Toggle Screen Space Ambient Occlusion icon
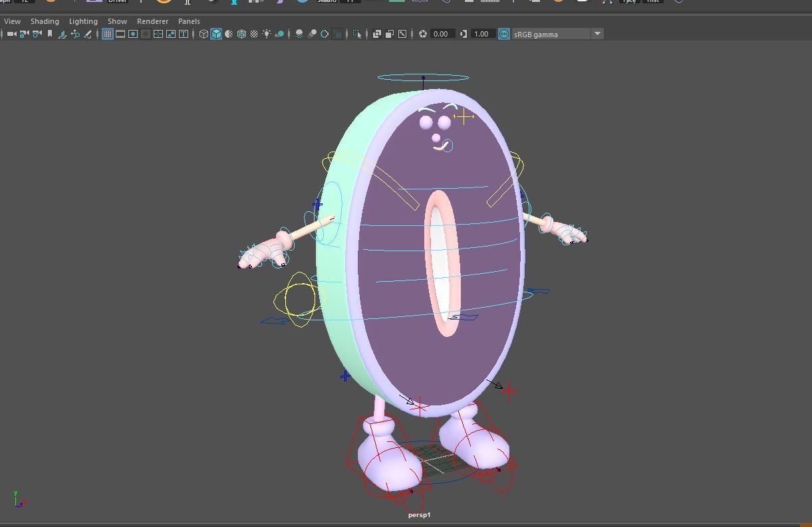The width and height of the screenshot is (812, 527). (299, 34)
